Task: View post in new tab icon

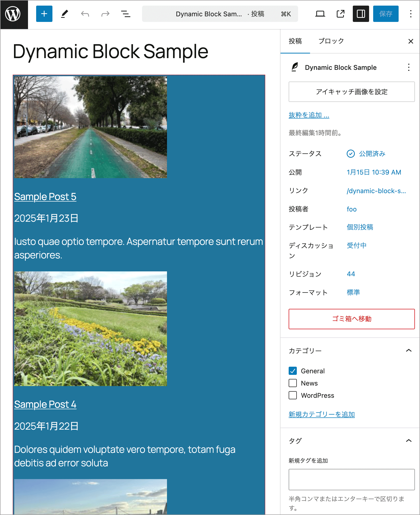Action: [x=340, y=14]
